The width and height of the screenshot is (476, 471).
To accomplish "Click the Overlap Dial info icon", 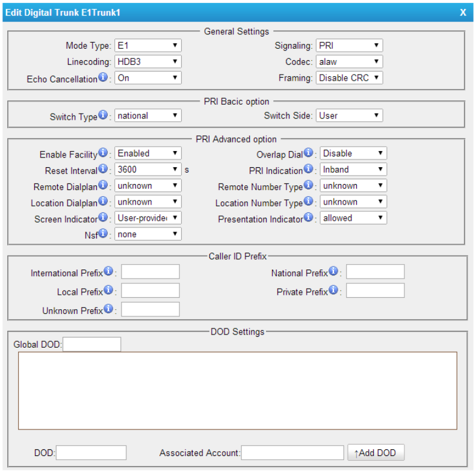I will 309,154.
